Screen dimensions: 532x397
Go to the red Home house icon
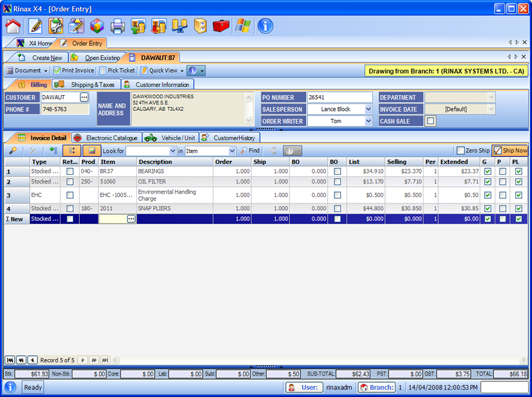point(13,26)
